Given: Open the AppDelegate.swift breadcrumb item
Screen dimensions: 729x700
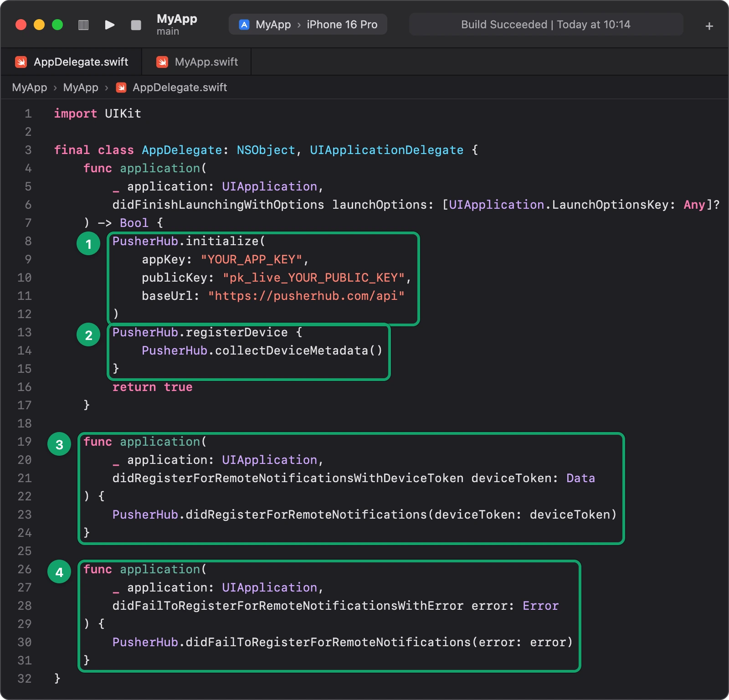Looking at the screenshot, I should click(x=180, y=87).
